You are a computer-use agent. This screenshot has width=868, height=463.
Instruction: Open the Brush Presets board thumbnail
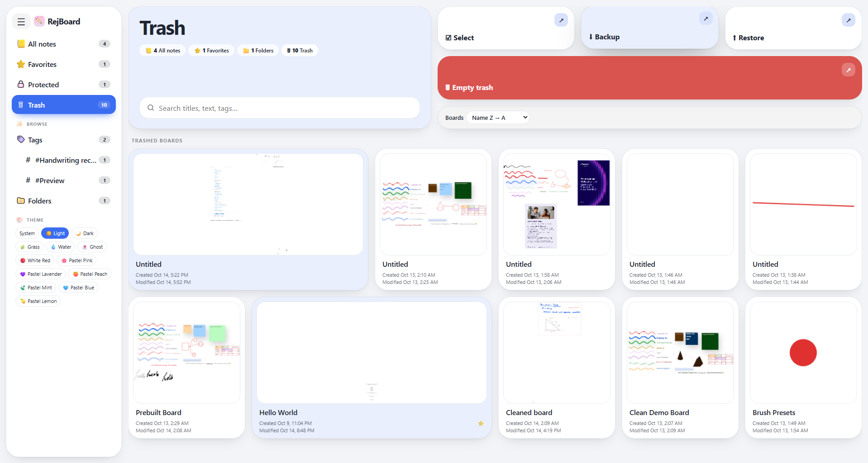[x=803, y=353]
